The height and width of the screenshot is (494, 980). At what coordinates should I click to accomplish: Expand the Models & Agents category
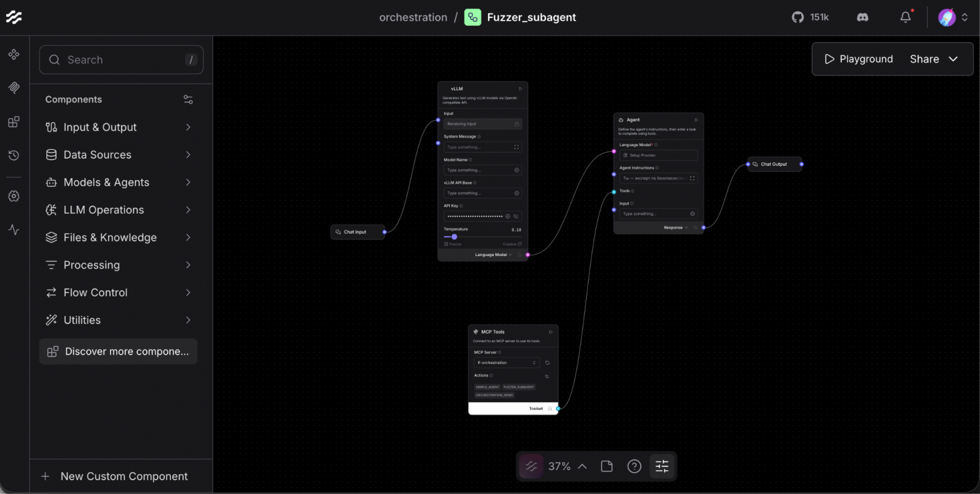point(118,183)
